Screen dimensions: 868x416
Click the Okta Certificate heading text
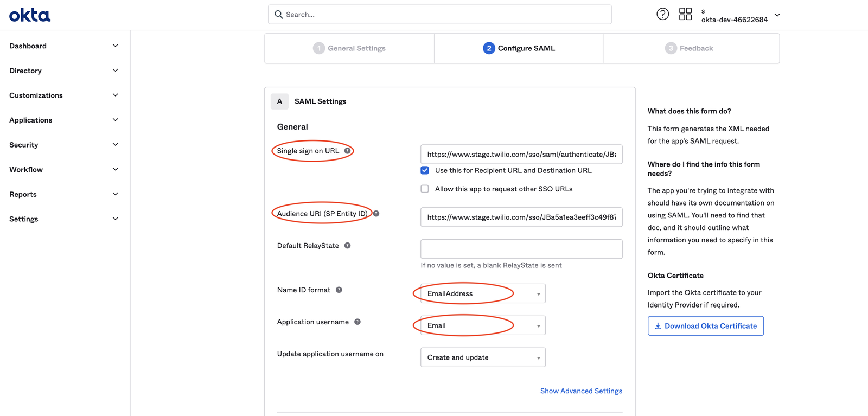675,276
